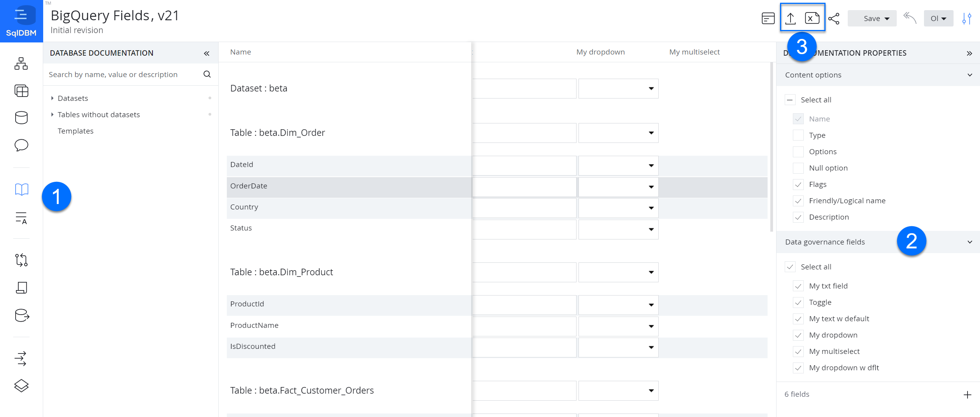Screen dimensions: 980x417
Task: Select the conversations/comments panel
Action: (x=21, y=145)
